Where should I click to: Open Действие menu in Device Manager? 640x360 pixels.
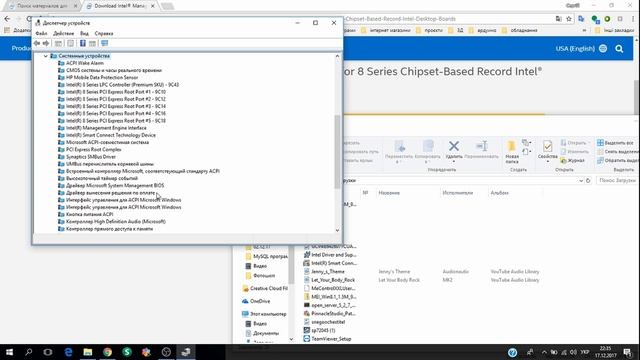coord(64,33)
